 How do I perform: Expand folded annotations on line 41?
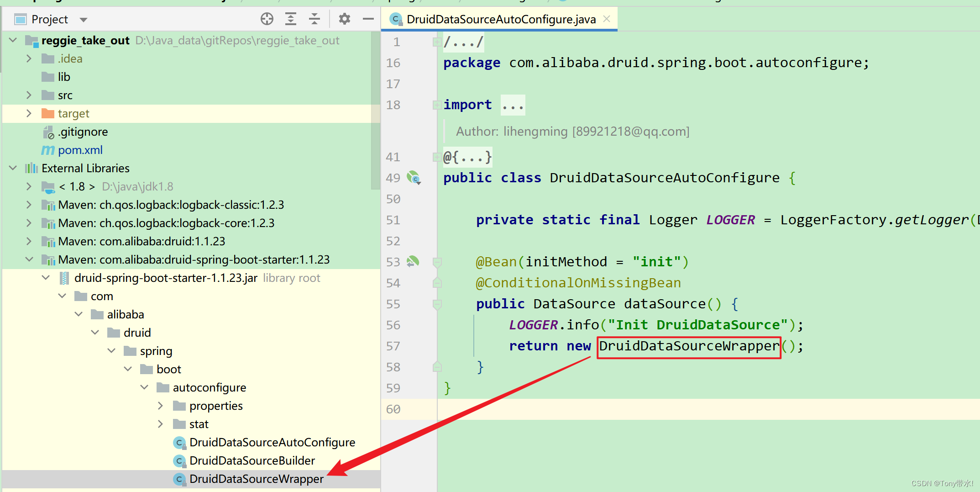pyautogui.click(x=436, y=157)
